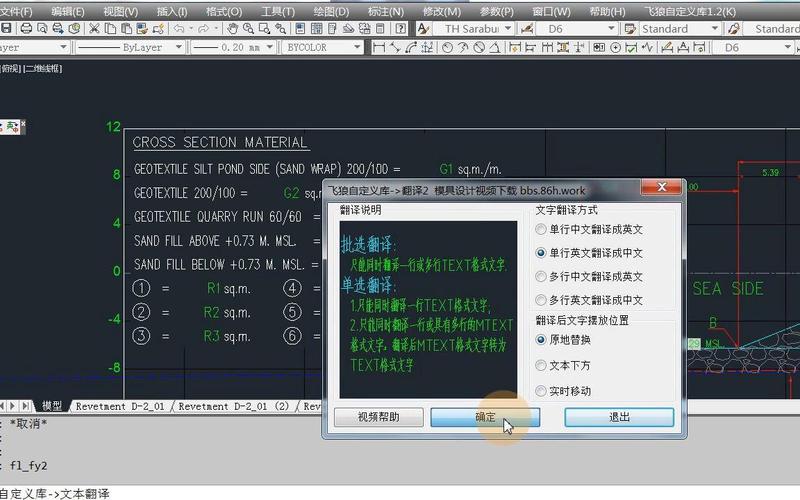Close the 翻译2 dialog window
Image resolution: width=800 pixels, height=500 pixels.
click(x=662, y=187)
